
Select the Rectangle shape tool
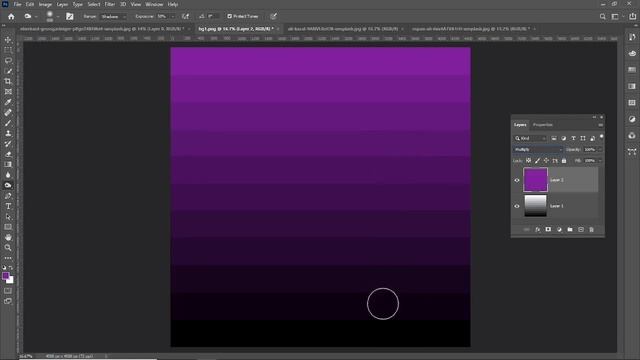coord(8,227)
